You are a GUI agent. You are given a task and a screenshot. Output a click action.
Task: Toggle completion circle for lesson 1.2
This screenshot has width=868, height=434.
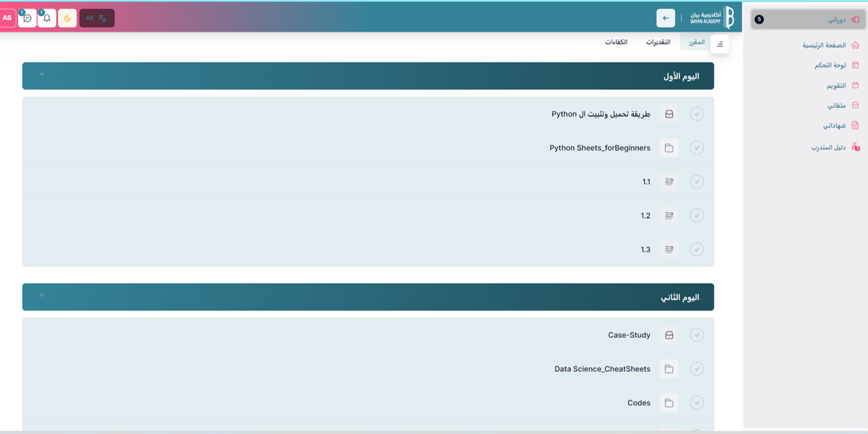(696, 216)
